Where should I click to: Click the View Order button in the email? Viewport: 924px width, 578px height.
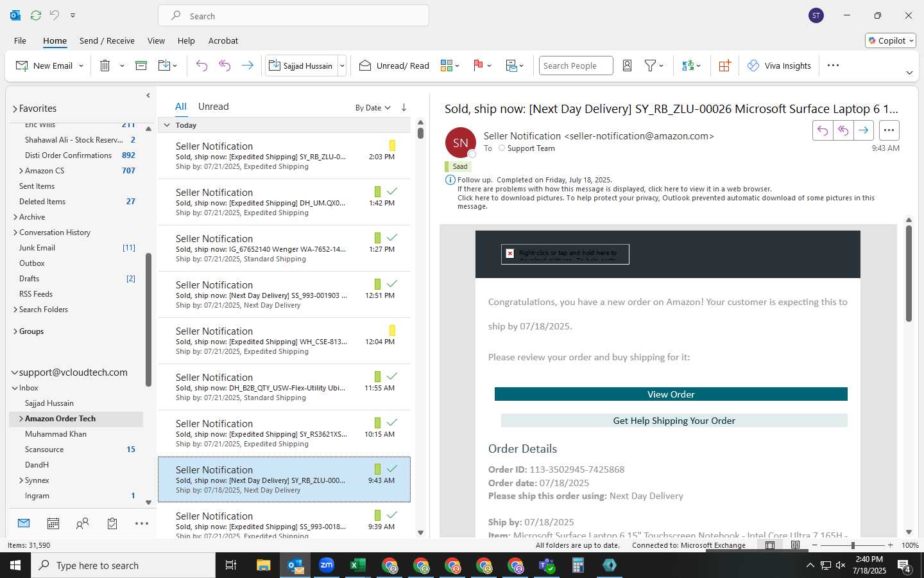point(671,394)
